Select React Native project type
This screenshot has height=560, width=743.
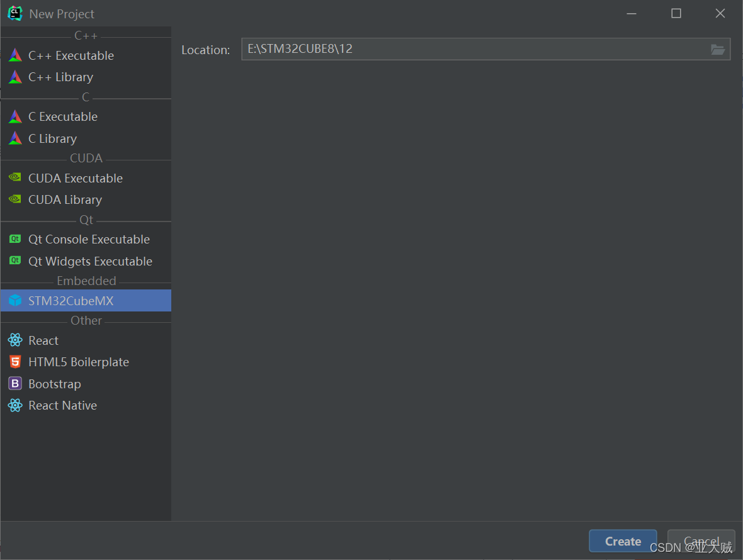(x=86, y=406)
